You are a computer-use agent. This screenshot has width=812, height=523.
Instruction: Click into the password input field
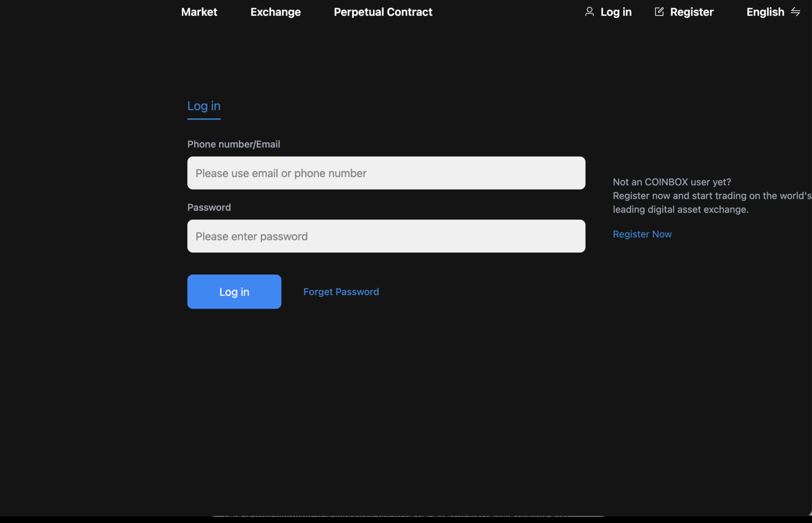386,236
